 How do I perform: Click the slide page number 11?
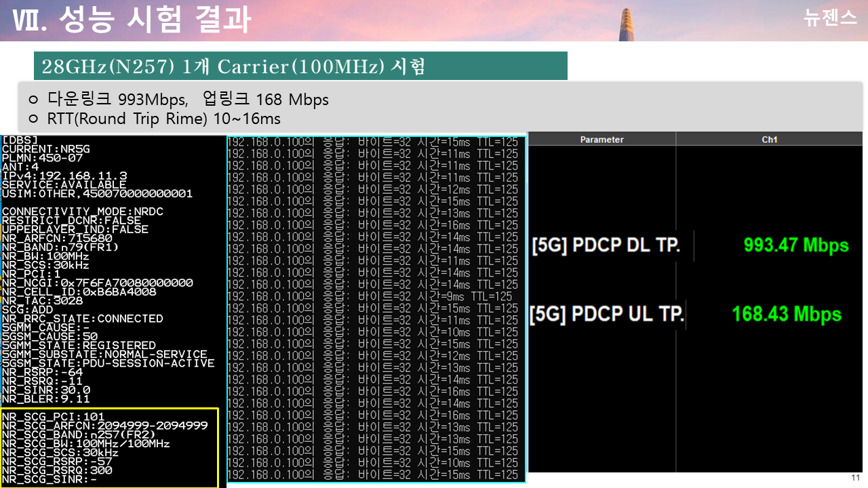(855, 478)
